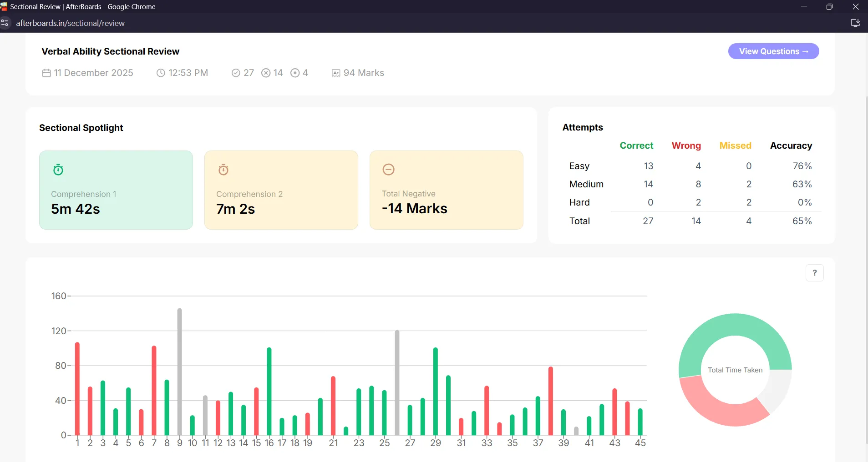Screen dimensions: 868x462
Task: Click the stopwatch icon in Comprehension 2 card
Action: 223,170
